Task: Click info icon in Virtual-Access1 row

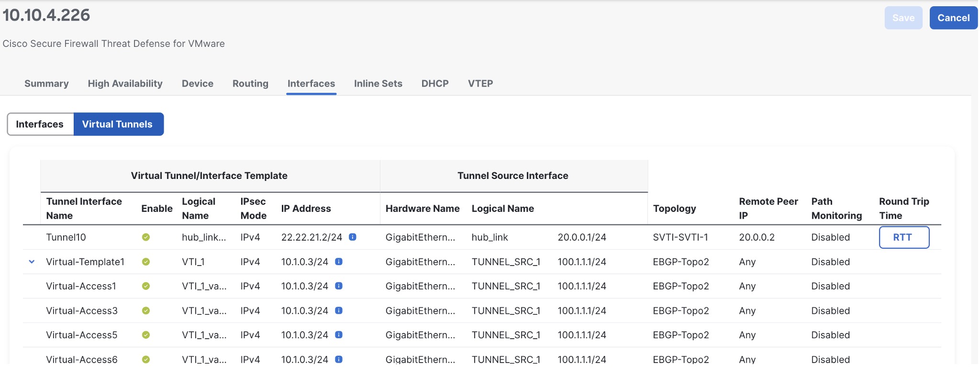Action: pyautogui.click(x=339, y=286)
